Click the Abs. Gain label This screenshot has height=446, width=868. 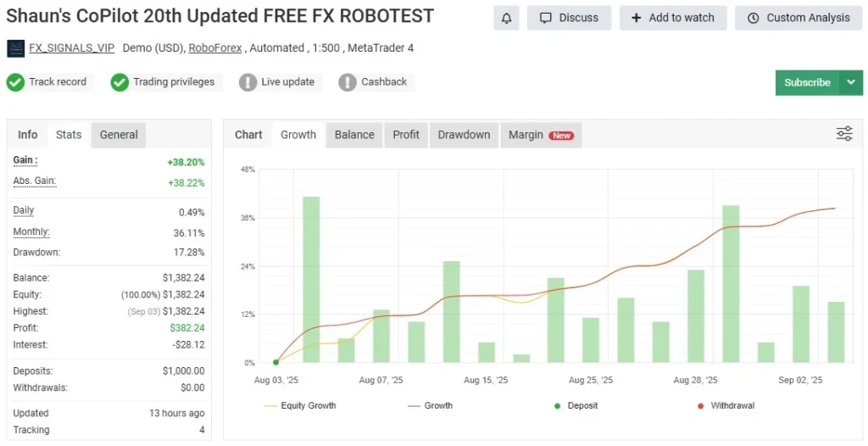click(x=34, y=181)
